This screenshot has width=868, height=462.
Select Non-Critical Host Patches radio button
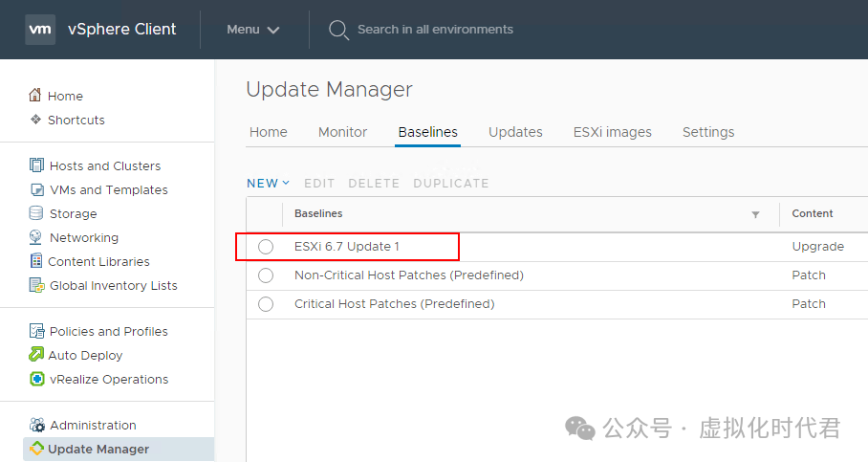coord(266,275)
